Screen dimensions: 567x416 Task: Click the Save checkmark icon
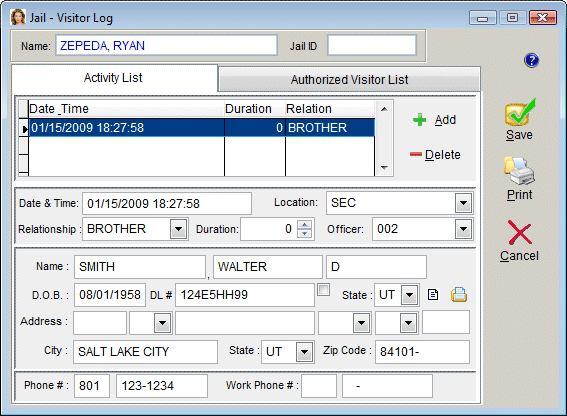point(520,112)
